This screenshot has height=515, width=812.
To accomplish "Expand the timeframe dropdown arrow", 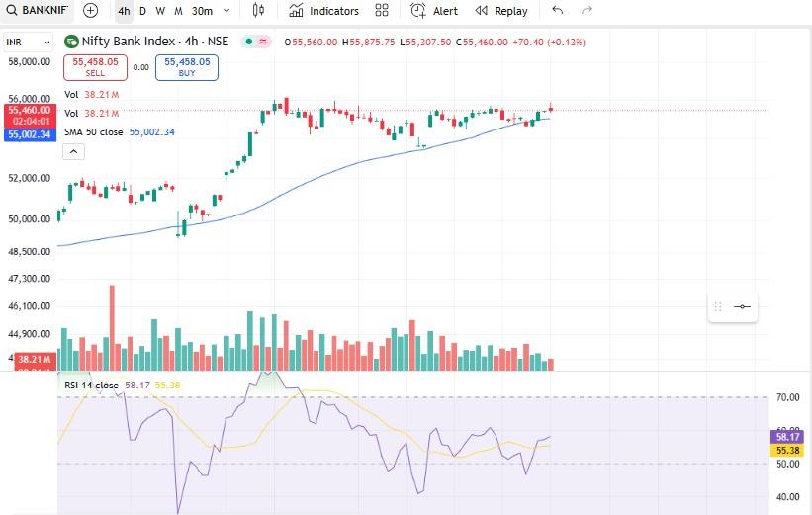I will [226, 10].
